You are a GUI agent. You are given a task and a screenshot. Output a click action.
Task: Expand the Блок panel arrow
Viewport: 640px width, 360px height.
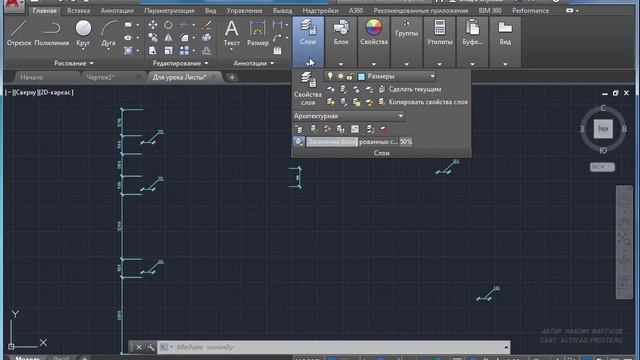tap(341, 64)
